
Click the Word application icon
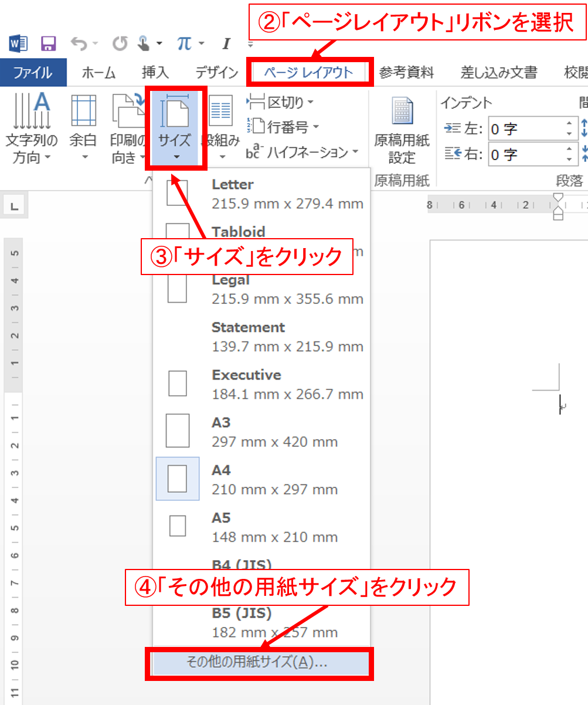click(x=18, y=43)
